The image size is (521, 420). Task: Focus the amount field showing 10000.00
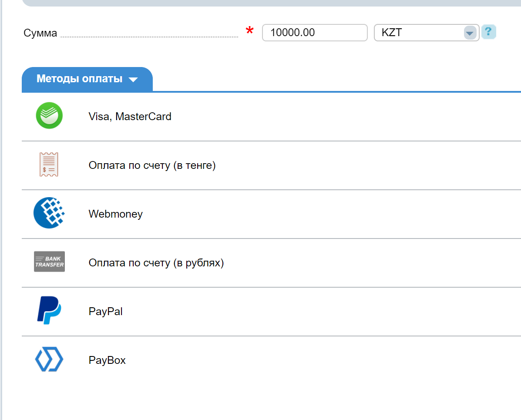(315, 33)
